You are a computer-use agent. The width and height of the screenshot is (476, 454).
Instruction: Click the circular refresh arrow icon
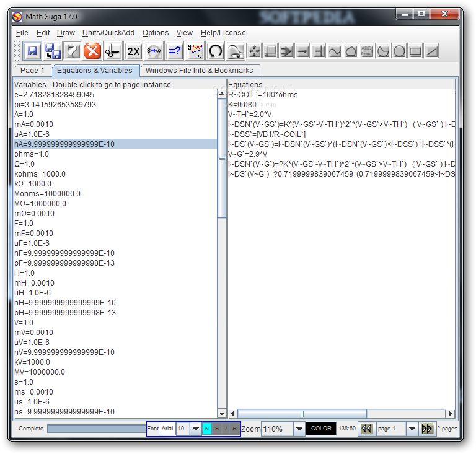[x=215, y=51]
